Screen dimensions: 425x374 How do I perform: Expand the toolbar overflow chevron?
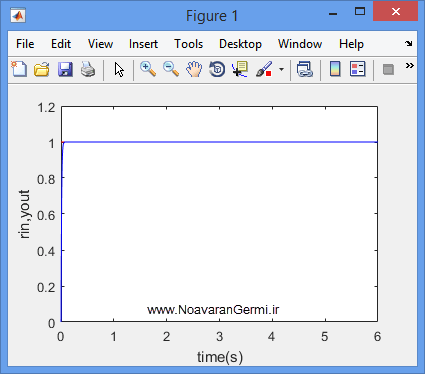410,65
